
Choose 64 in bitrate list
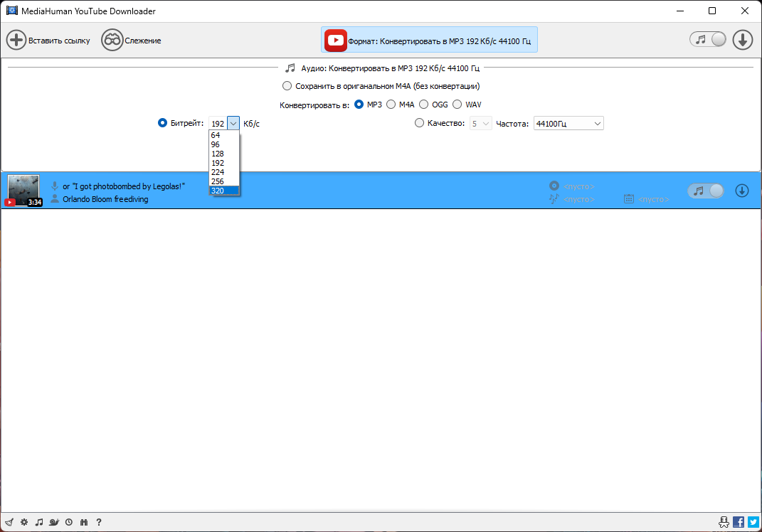[x=224, y=135]
